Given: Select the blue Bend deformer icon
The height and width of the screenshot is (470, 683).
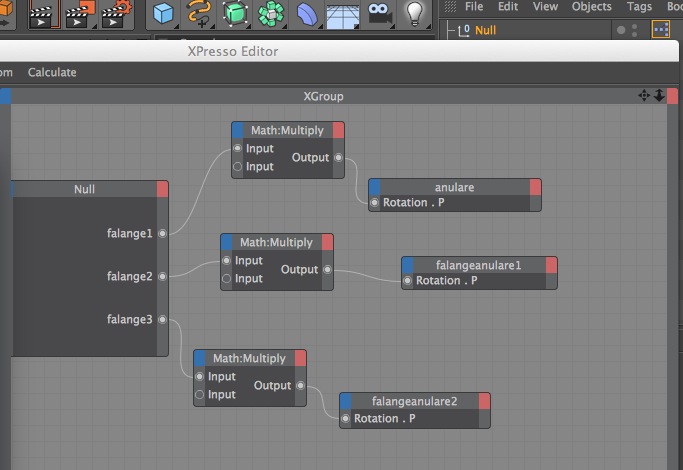Looking at the screenshot, I should click(307, 14).
